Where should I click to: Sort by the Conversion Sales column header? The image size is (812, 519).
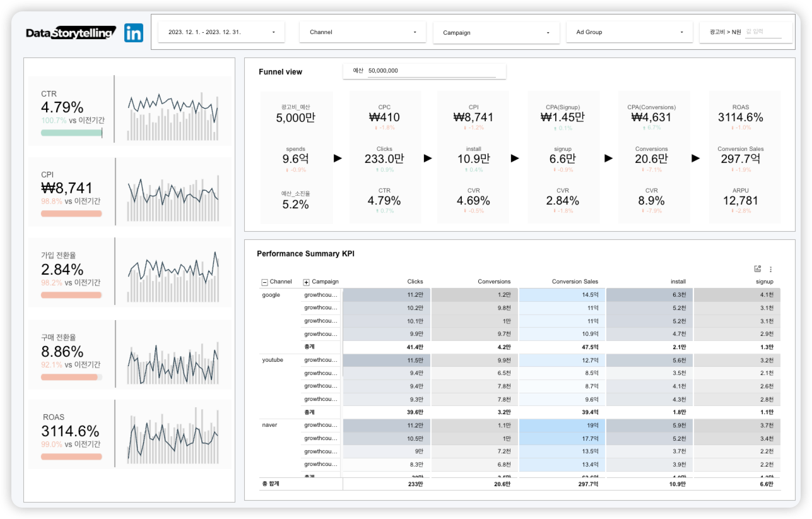[x=575, y=282]
